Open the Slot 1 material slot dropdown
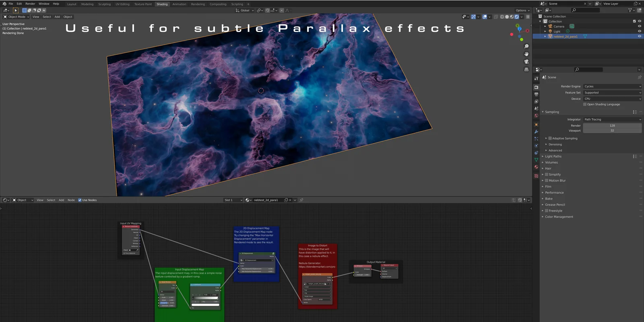The image size is (644, 322). [233, 200]
